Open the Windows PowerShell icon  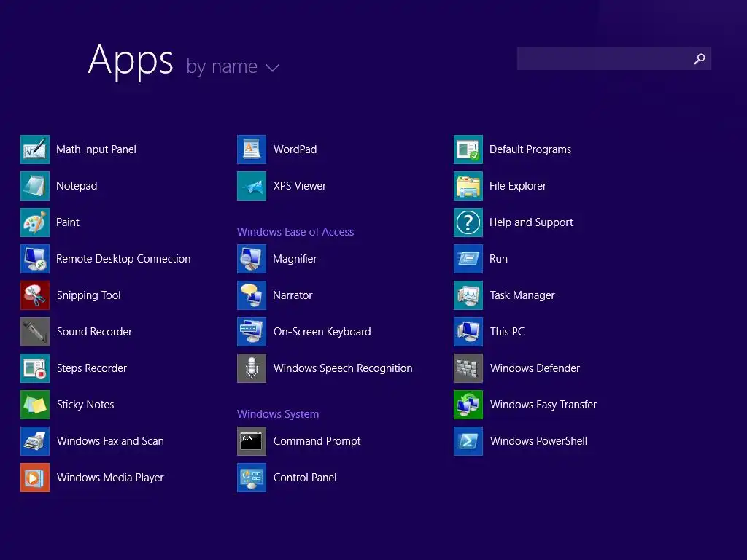[x=468, y=441]
